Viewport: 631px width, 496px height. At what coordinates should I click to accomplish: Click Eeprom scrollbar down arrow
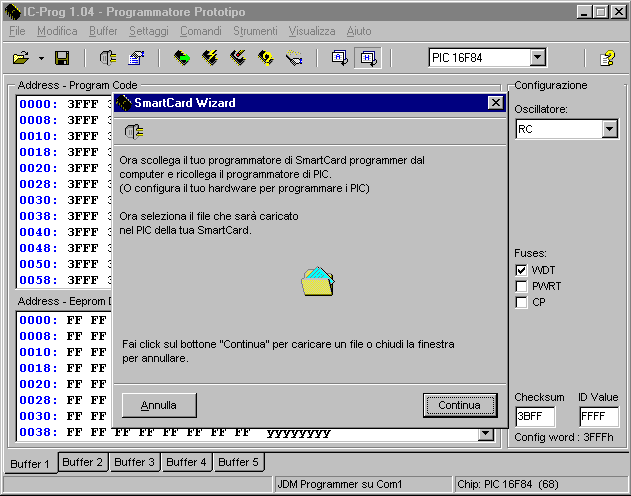pyautogui.click(x=486, y=434)
